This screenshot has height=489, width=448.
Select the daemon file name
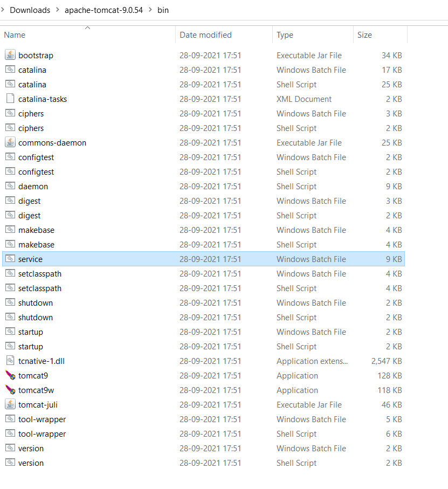tap(33, 186)
